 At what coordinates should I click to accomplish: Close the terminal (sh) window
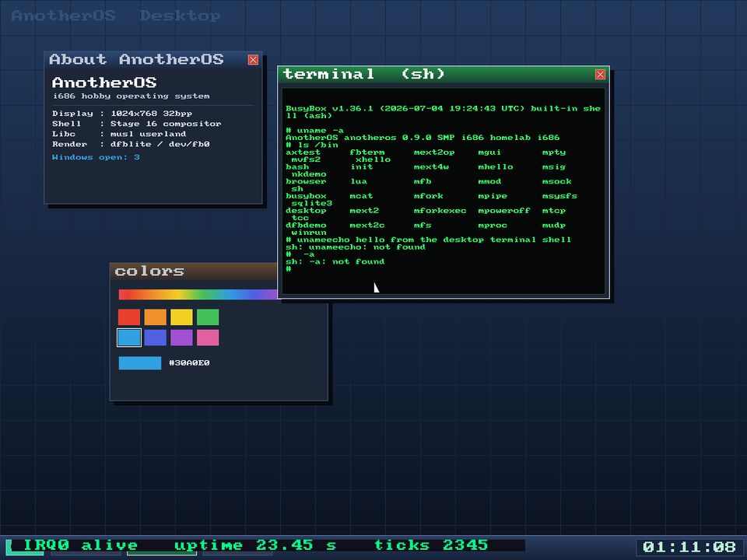[600, 75]
